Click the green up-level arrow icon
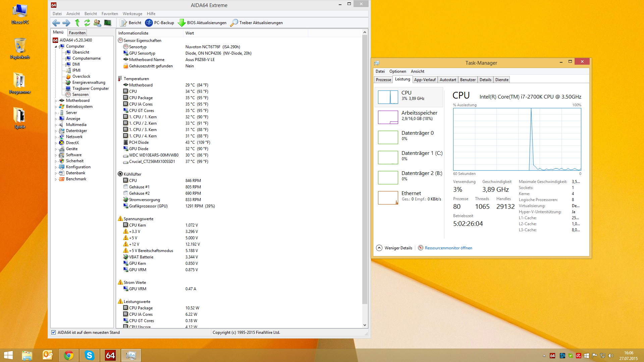The image size is (644, 362). [77, 23]
